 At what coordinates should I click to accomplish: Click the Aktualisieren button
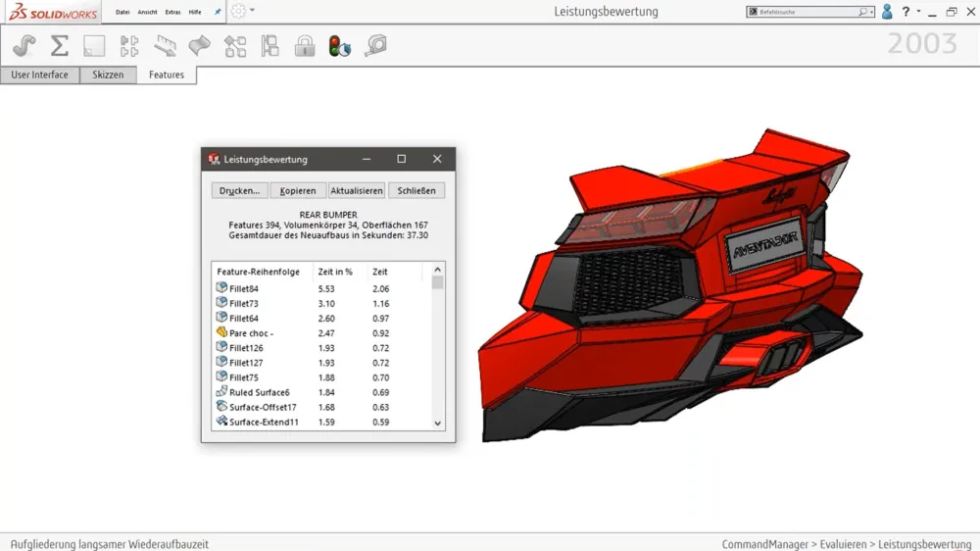point(357,191)
